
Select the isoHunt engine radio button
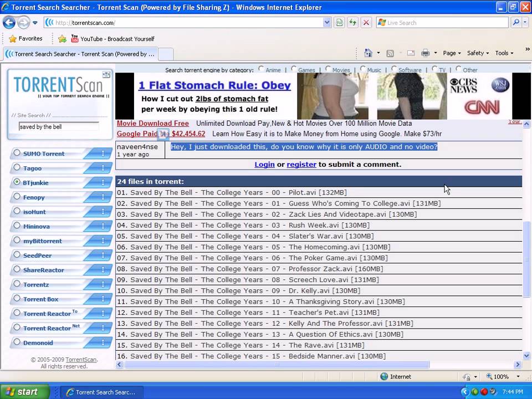pos(17,211)
